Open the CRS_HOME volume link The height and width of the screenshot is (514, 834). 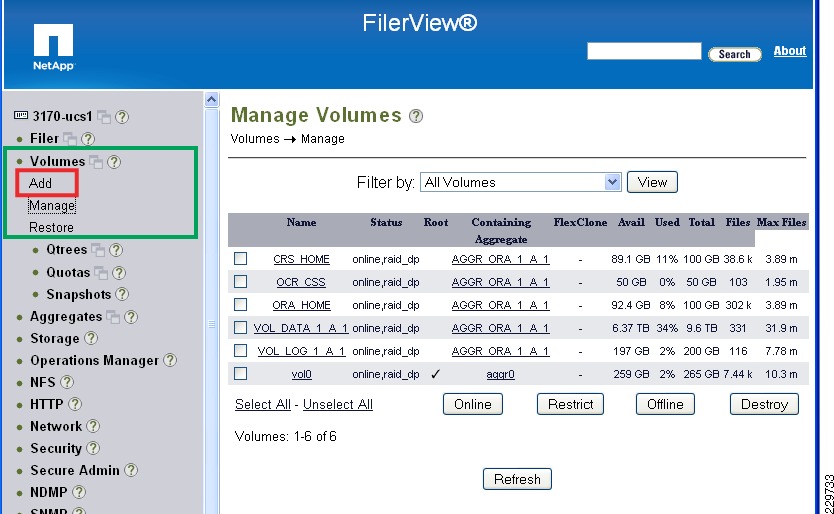pyautogui.click(x=302, y=259)
